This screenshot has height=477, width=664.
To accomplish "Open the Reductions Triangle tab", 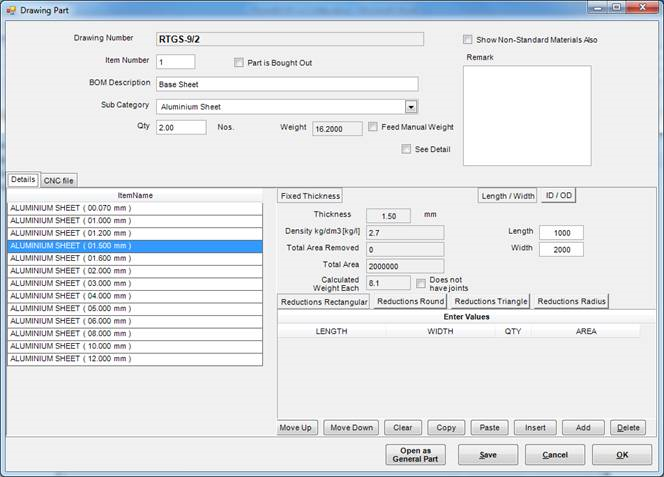I will pos(490,301).
